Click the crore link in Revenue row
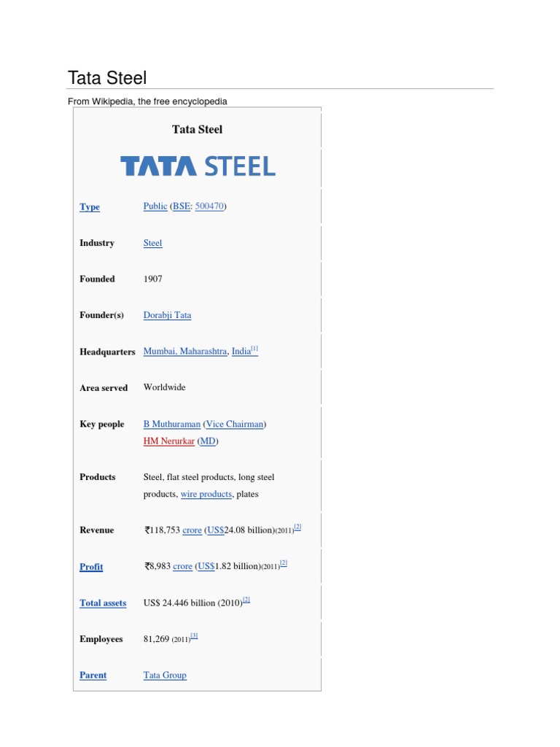The image size is (560, 747). (192, 530)
